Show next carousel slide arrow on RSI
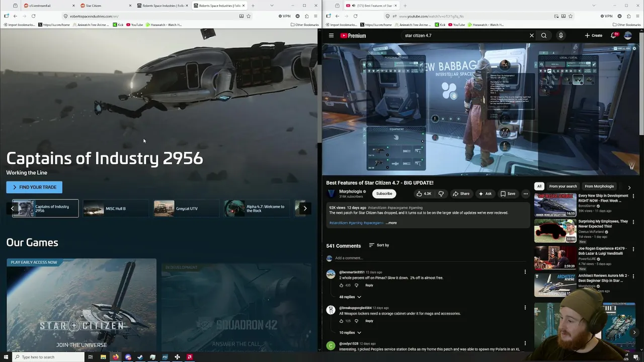Screen dimensions: 644x362 point(305,208)
